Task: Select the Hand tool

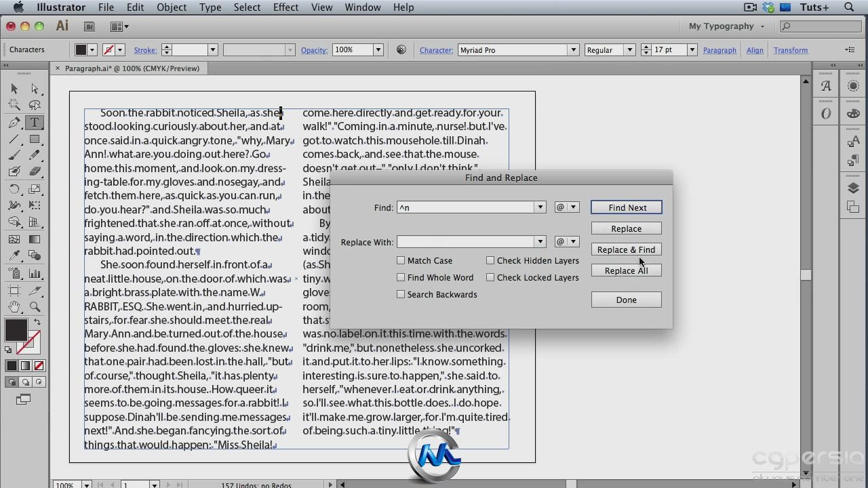Action: pyautogui.click(x=14, y=307)
